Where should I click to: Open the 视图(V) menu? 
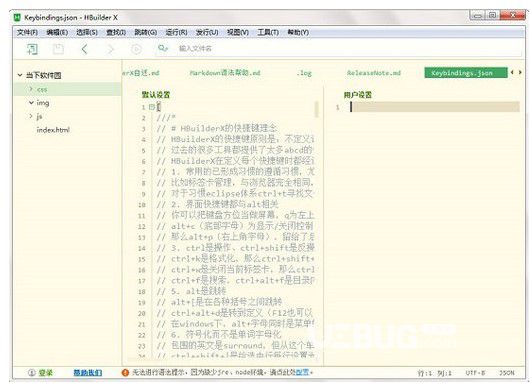coord(238,32)
